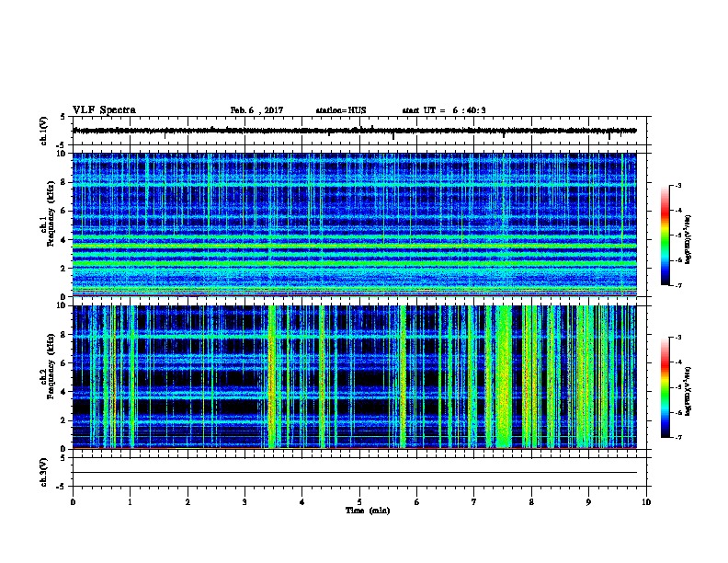Click the "5" volt tick of ch.1(V) panel
Screen dimensions: 728x563
(63, 117)
